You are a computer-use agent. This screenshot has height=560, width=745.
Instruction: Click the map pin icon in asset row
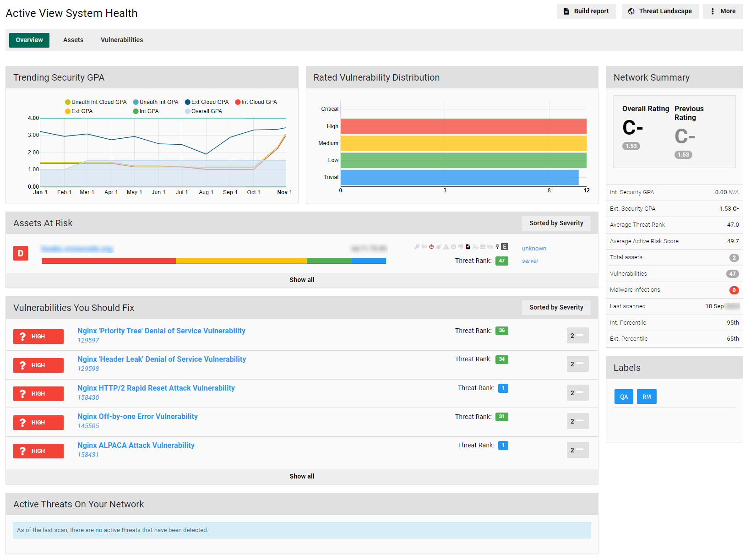(497, 247)
